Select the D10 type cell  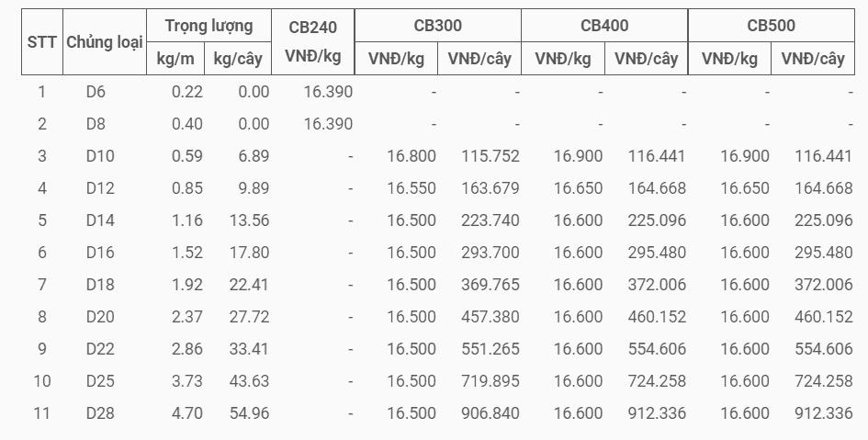[x=100, y=156]
